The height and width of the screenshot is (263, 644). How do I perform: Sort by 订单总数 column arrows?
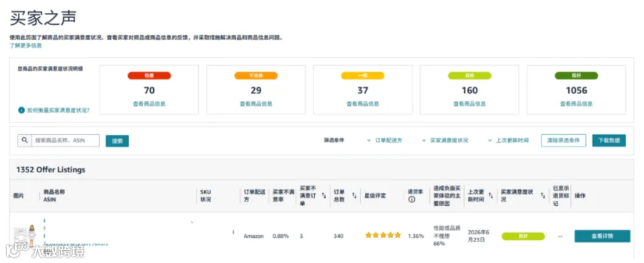354,196
